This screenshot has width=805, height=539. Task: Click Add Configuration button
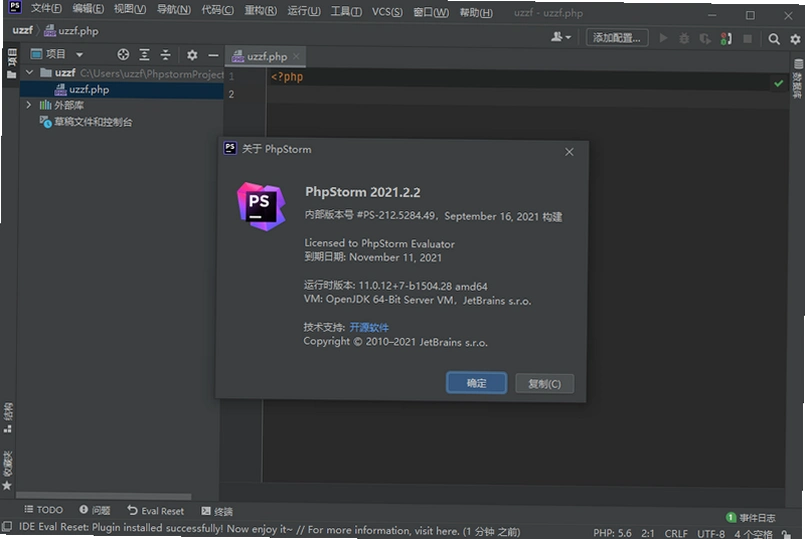(x=617, y=37)
